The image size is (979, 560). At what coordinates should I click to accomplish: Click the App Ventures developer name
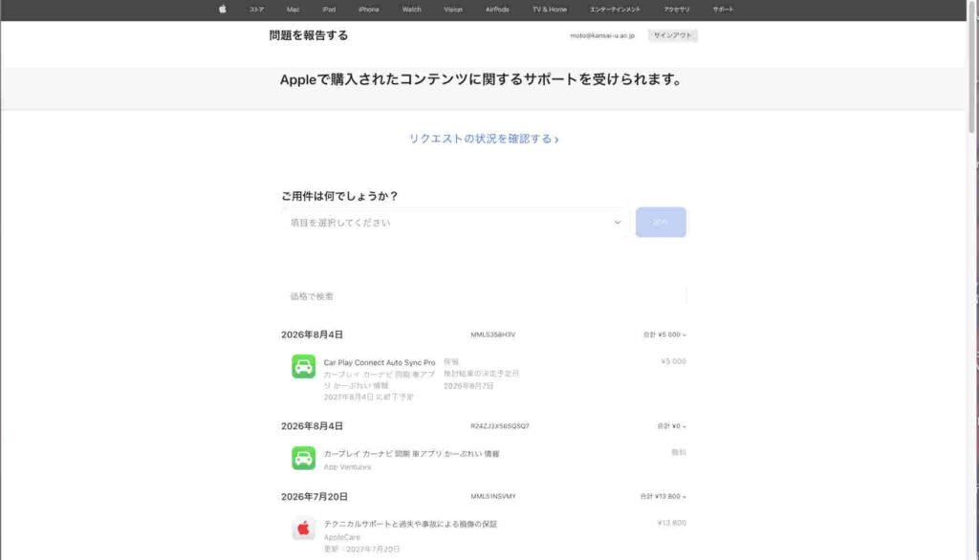(347, 467)
